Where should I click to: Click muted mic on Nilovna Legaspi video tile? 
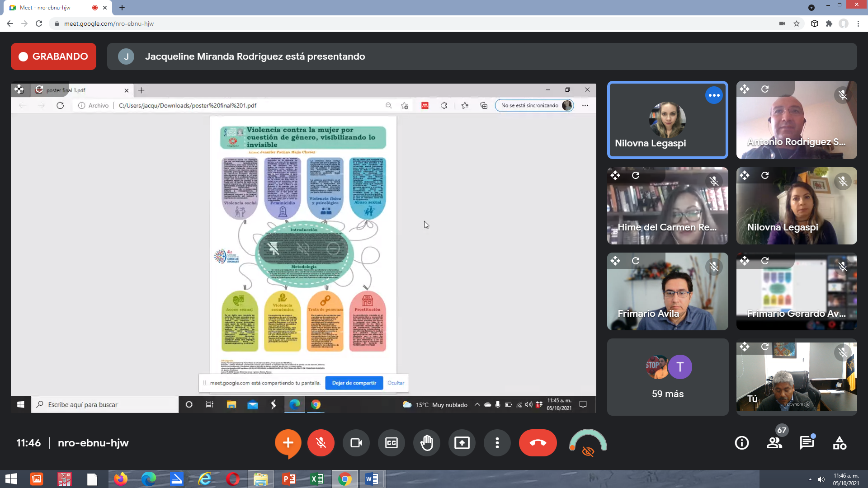coord(843,181)
